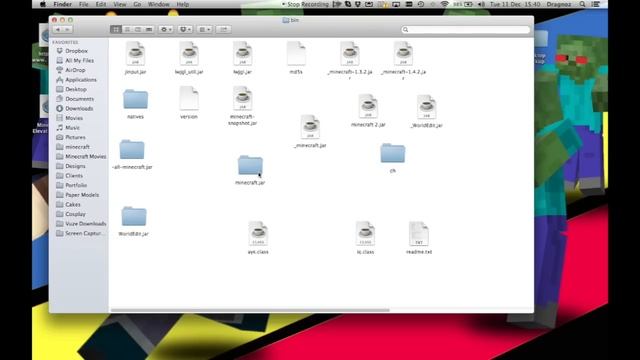
Task: Open the Edit menu
Action: click(101, 4)
